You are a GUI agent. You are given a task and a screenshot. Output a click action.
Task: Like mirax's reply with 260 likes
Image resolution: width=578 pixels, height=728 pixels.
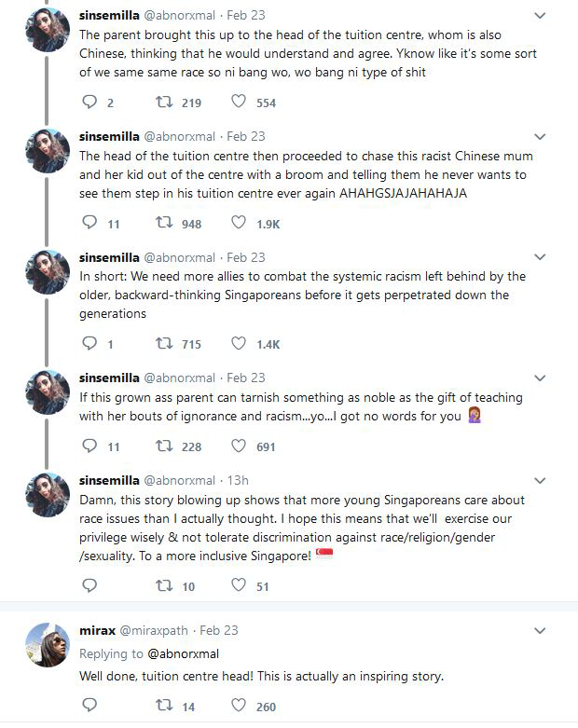point(239,706)
